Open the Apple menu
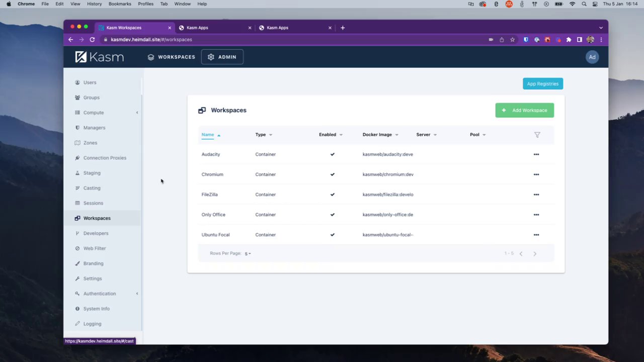The height and width of the screenshot is (362, 644). pyautogui.click(x=9, y=4)
